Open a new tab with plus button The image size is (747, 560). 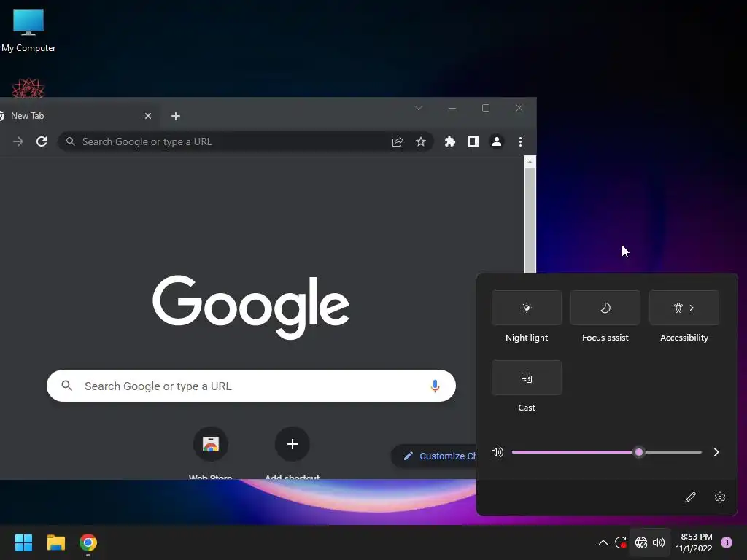[x=175, y=116]
